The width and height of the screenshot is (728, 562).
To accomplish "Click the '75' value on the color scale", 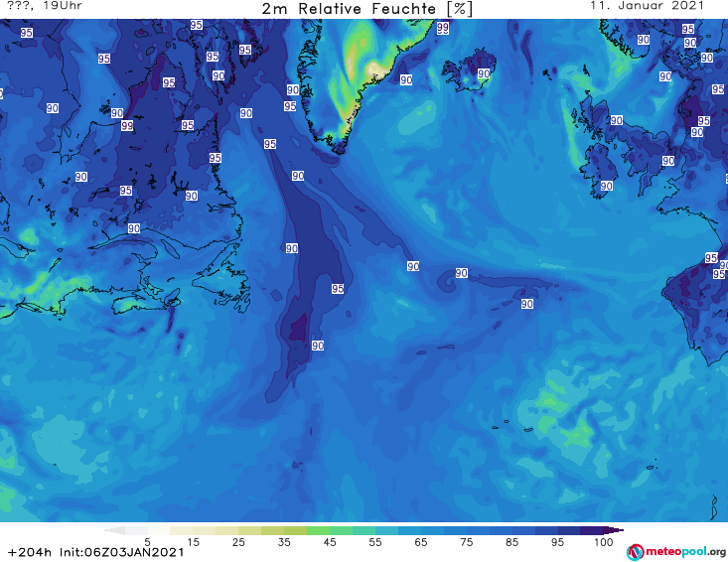I will (466, 542).
